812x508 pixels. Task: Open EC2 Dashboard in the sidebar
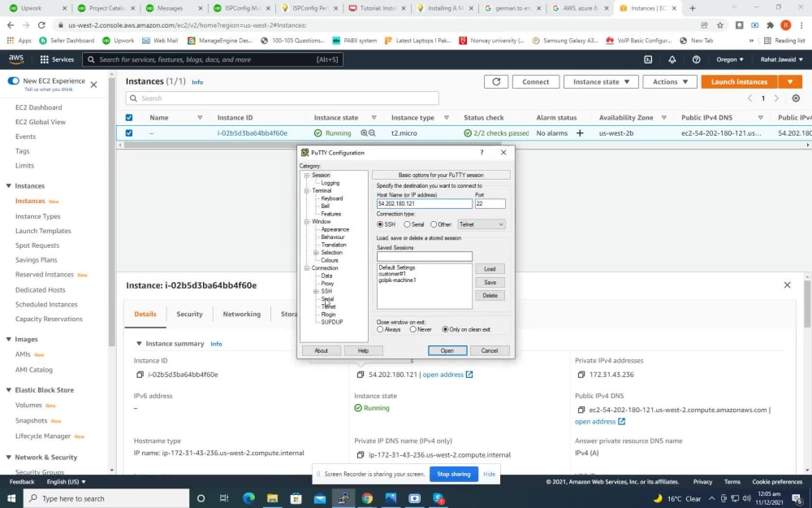coord(39,107)
